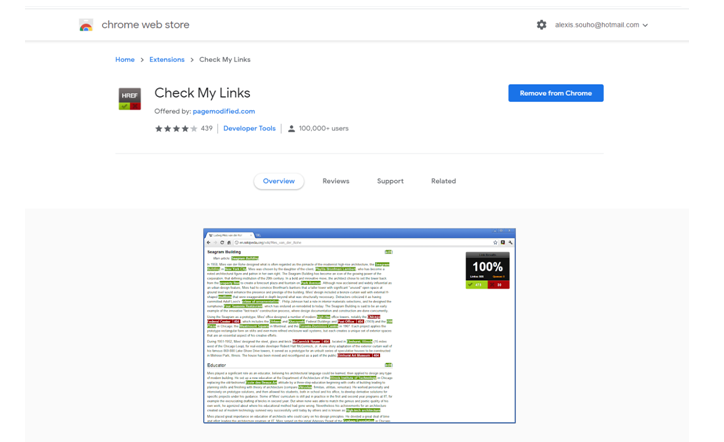The width and height of the screenshot is (724, 442).
Task: Click Remove from Chrome button
Action: (x=556, y=93)
